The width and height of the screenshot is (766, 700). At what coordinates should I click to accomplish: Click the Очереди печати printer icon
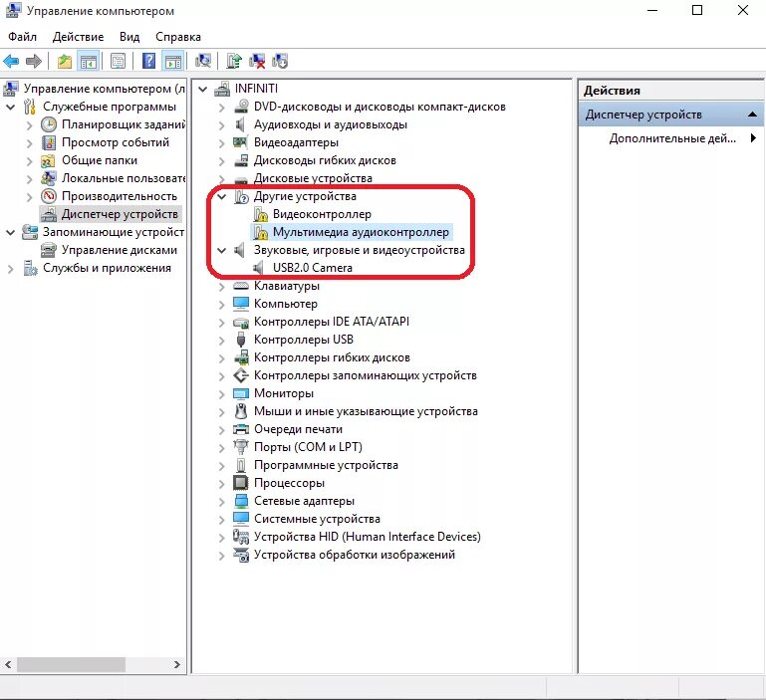click(x=240, y=429)
